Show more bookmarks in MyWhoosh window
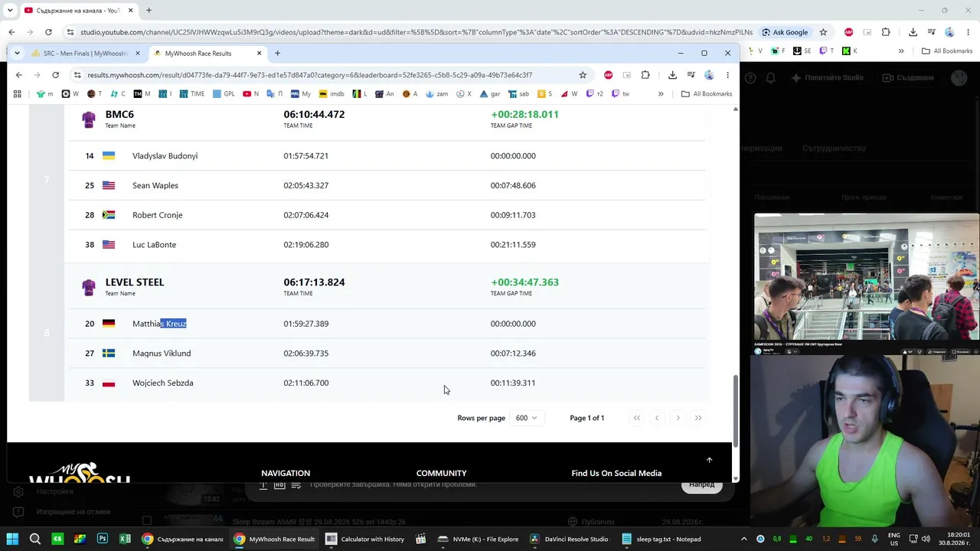 pyautogui.click(x=661, y=94)
